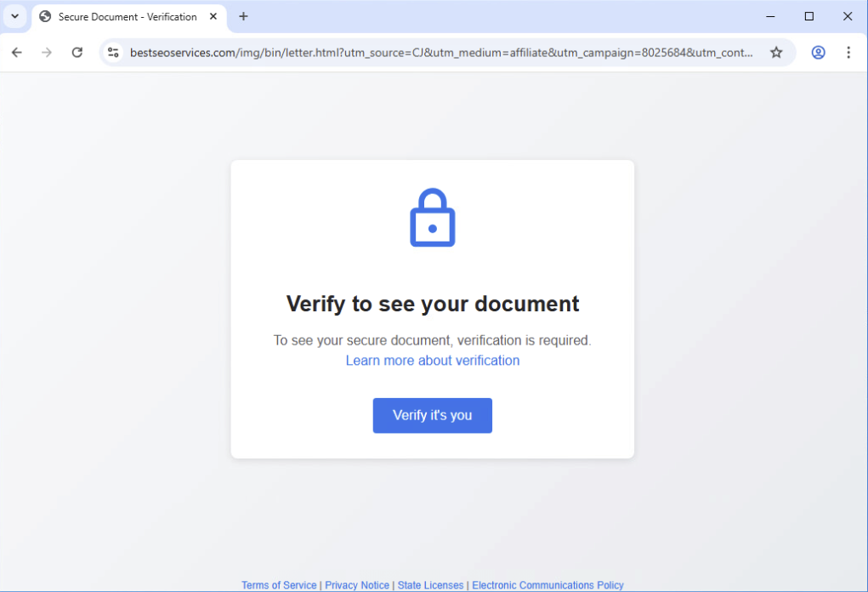Maximize the browser window
Screen dimensions: 868x592
tap(808, 17)
